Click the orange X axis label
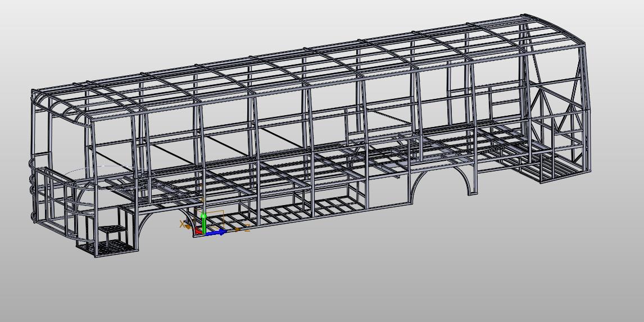This screenshot has width=644, height=322. pyautogui.click(x=183, y=224)
